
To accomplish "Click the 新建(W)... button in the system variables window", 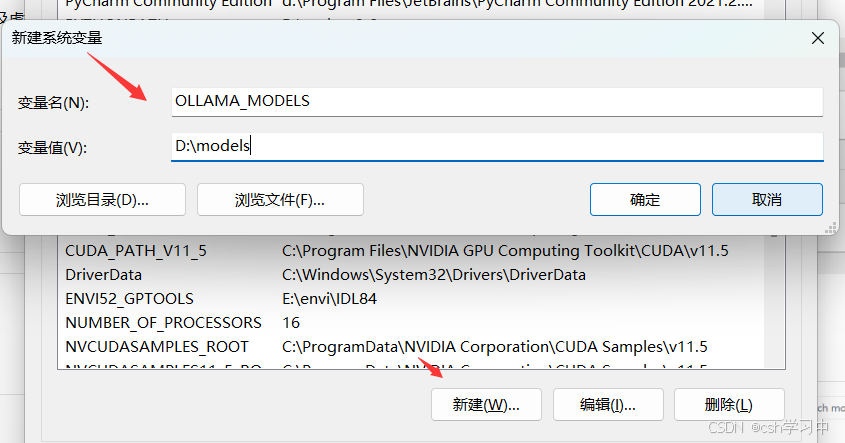I will [486, 405].
